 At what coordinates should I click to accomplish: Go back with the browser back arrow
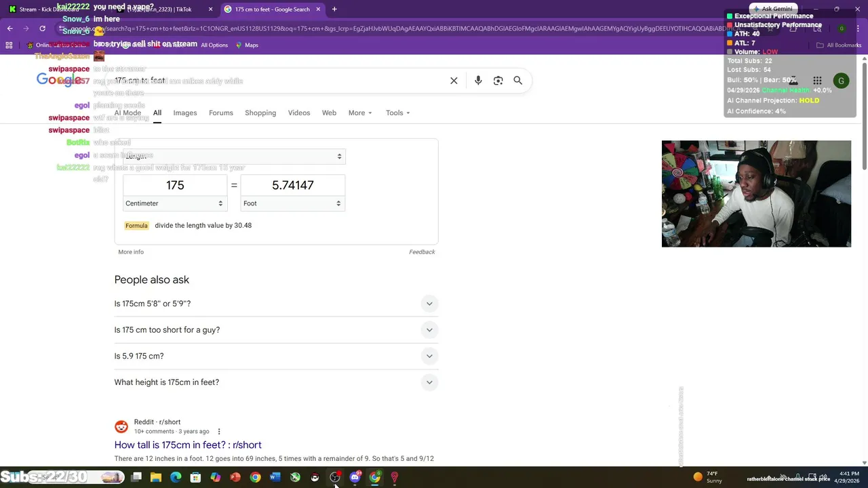point(10,28)
